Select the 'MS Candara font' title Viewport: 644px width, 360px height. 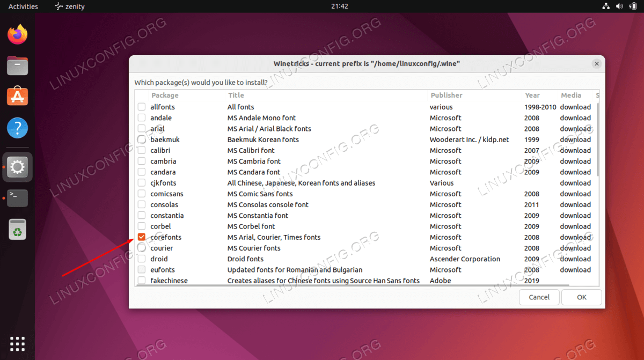point(254,172)
